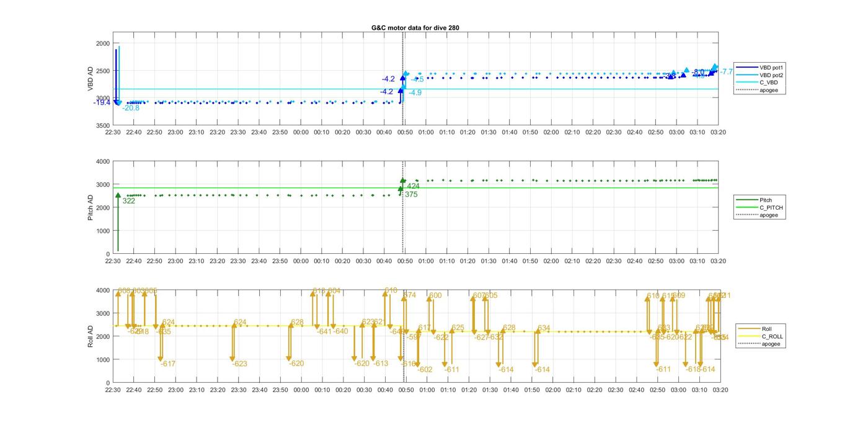Click the '-623' roll data label
This screenshot has height=430, width=868.
(240, 364)
